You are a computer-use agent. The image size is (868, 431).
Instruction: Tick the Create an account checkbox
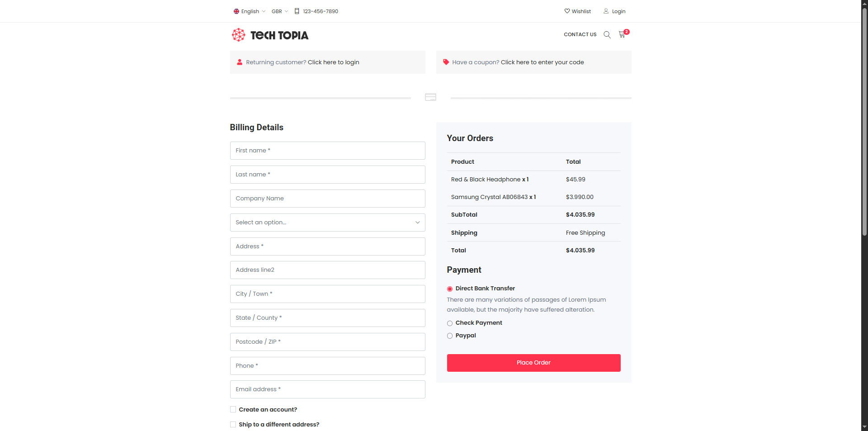(x=233, y=409)
